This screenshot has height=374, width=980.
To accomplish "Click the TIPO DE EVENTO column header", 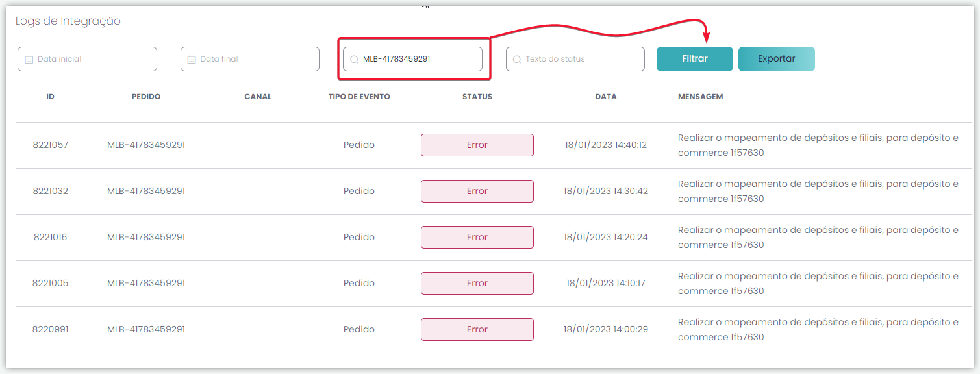I will [359, 97].
